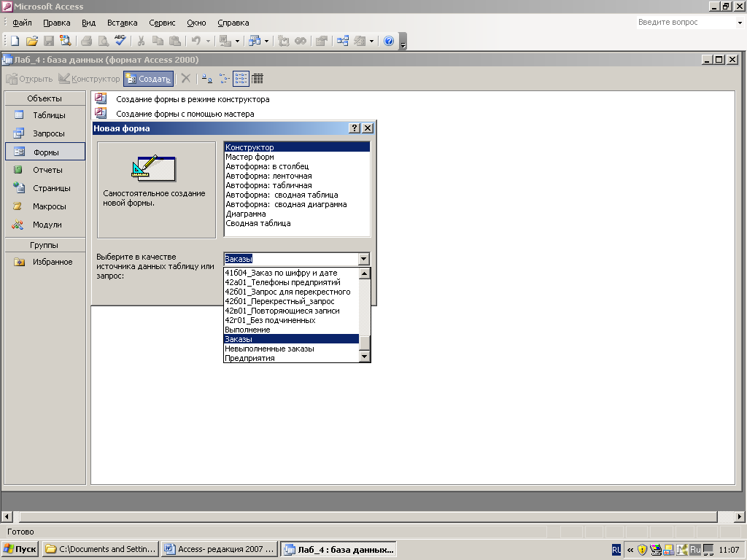Choose Диаграмма in the form type list
This screenshot has width=747, height=560.
pyautogui.click(x=297, y=214)
